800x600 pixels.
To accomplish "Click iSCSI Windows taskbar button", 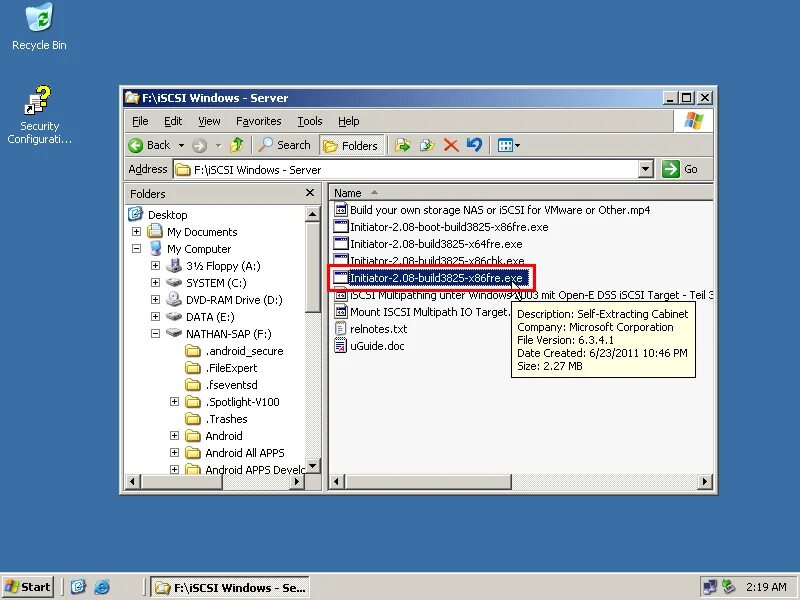I will [231, 588].
